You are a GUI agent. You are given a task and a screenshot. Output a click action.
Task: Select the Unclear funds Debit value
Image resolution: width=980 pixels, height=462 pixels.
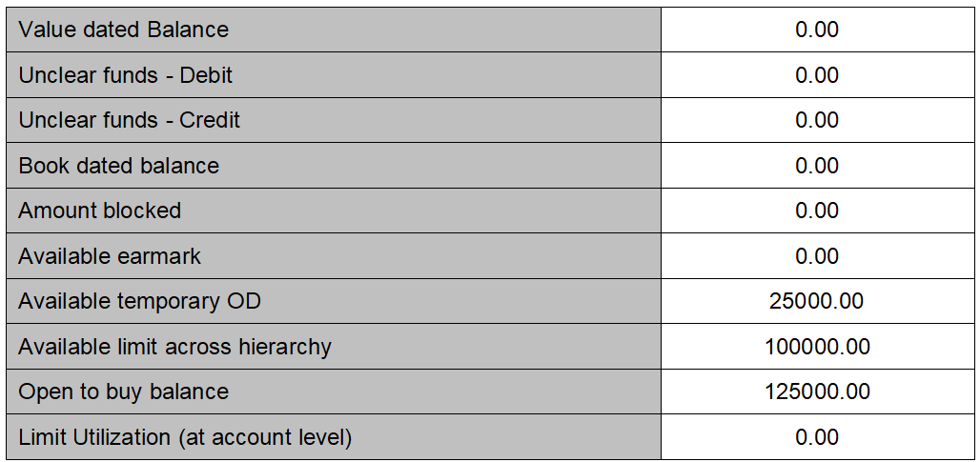click(x=817, y=75)
